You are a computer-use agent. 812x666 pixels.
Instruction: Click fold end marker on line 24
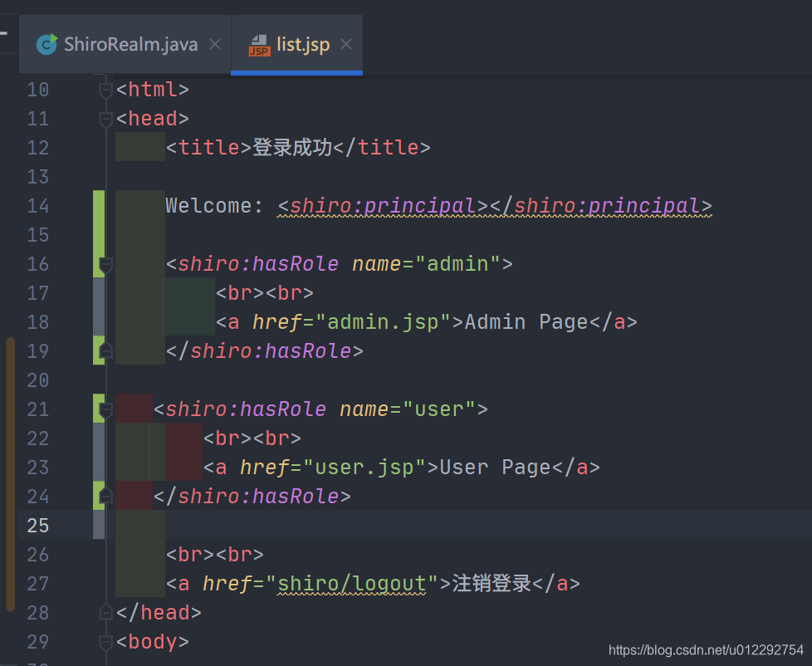[x=105, y=496]
